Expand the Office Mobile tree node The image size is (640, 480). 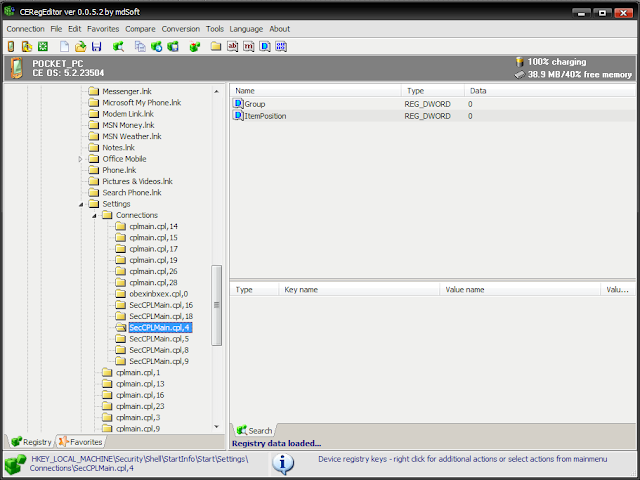point(80,159)
